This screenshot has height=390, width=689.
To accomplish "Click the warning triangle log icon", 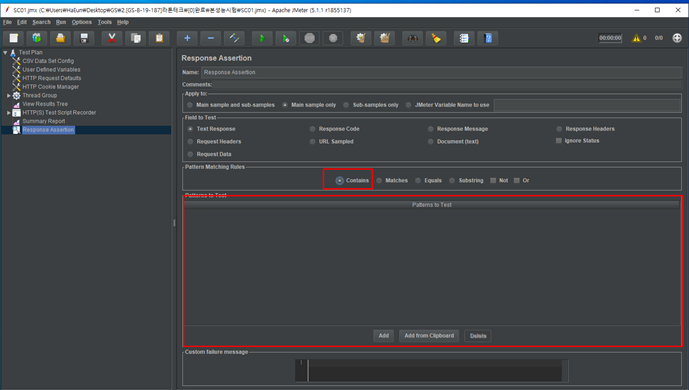I will tap(636, 38).
